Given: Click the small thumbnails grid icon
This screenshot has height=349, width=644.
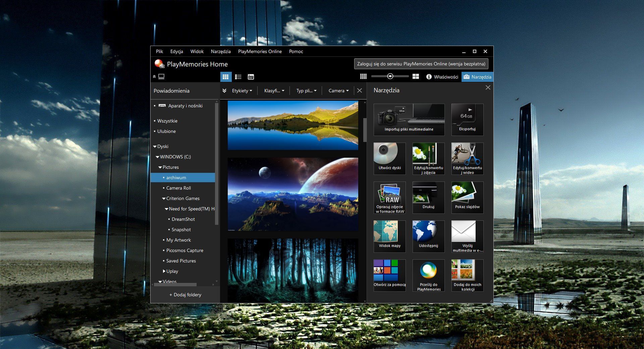Looking at the screenshot, I should [363, 77].
